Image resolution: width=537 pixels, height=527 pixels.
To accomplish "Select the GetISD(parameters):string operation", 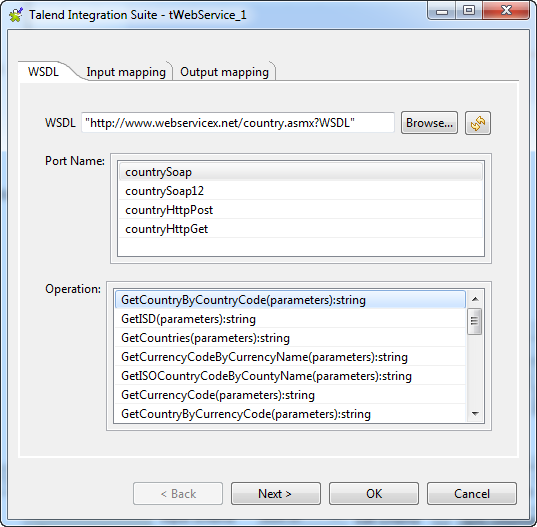I will 290,319.
